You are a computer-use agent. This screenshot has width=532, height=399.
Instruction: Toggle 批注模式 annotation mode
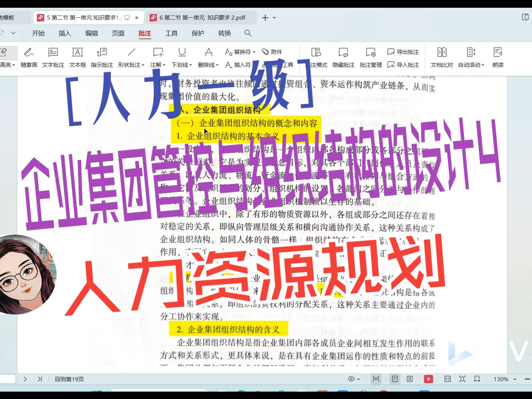pyautogui.click(x=315, y=57)
